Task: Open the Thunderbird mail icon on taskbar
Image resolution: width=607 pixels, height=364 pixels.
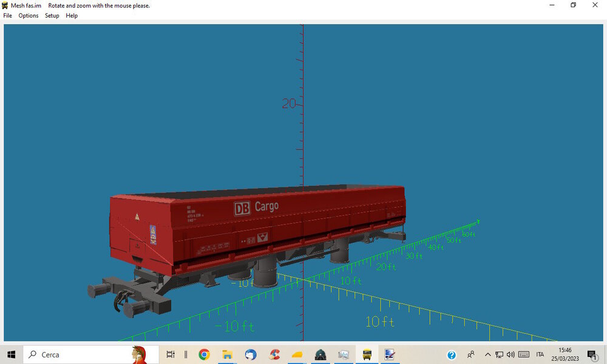Action: coord(251,354)
